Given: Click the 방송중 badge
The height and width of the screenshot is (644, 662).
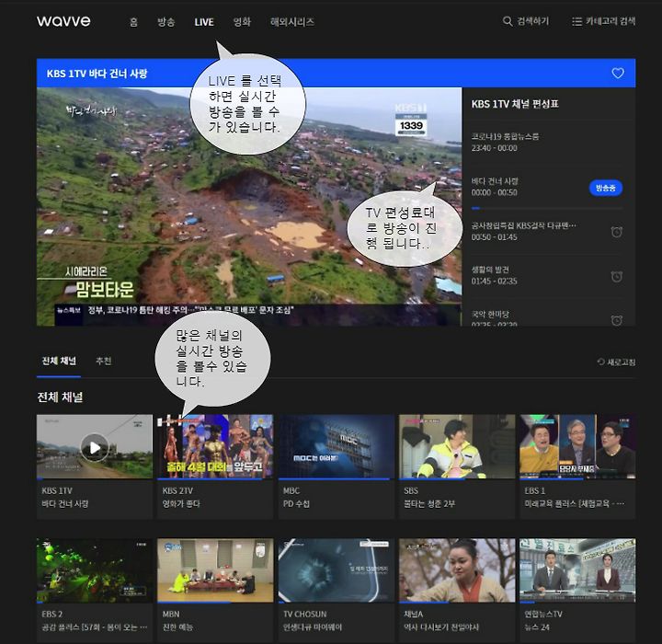Looking at the screenshot, I should click(605, 188).
